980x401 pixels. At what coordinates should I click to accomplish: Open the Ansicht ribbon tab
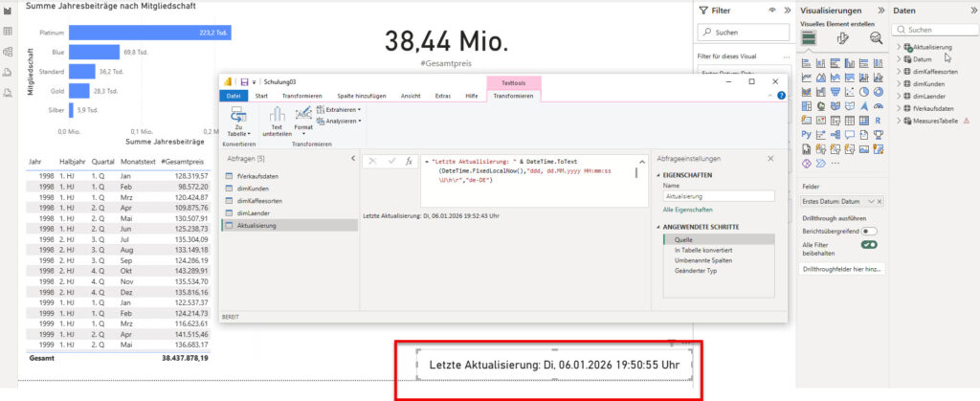pos(411,96)
